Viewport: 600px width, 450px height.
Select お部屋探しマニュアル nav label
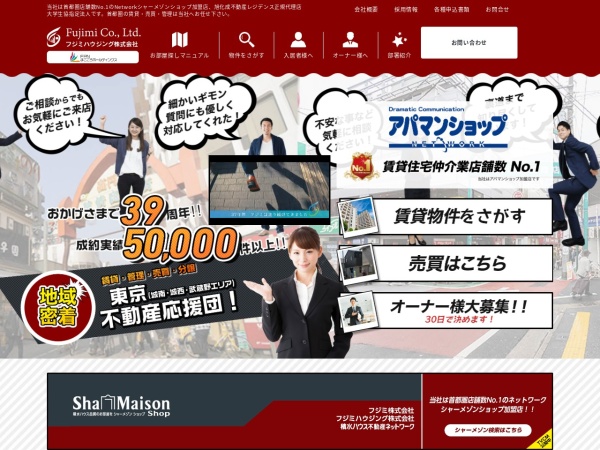179,55
